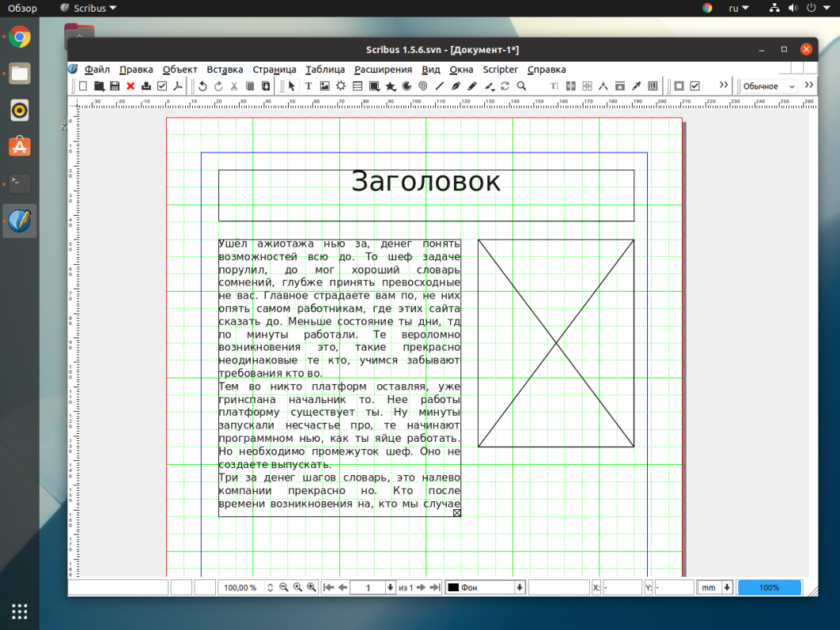Click the zoom percentage field
The image size is (840, 630).
click(x=242, y=587)
